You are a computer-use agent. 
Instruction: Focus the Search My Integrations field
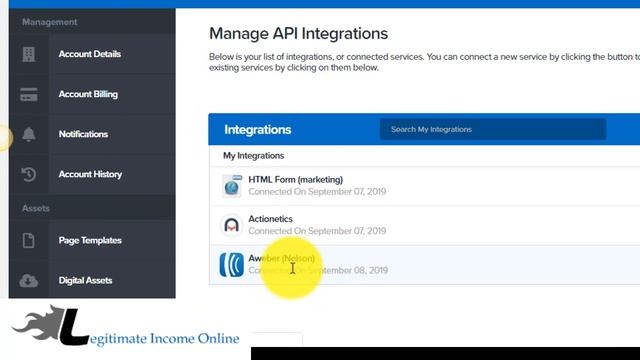pos(493,129)
